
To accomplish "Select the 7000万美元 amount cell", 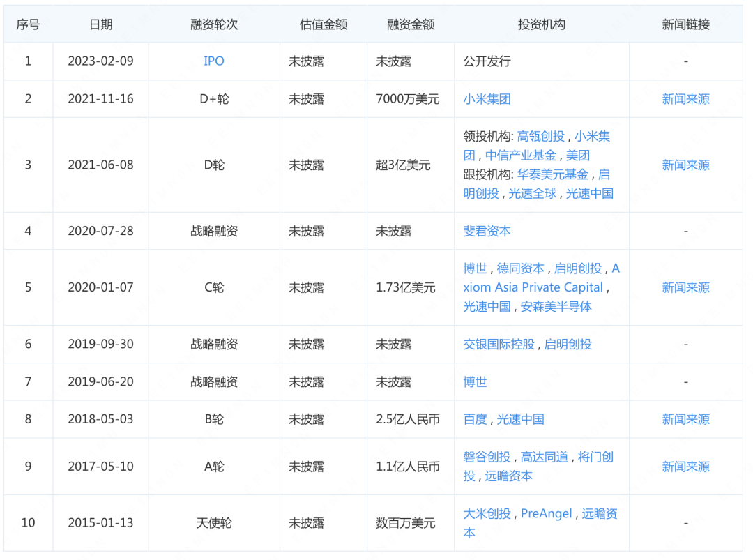I will click(x=407, y=99).
